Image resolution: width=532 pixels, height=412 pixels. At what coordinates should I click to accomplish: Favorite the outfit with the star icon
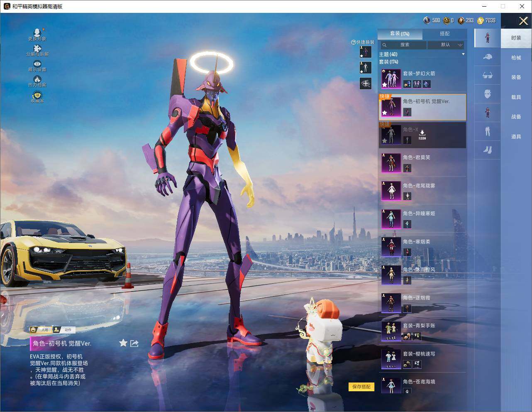(123, 343)
